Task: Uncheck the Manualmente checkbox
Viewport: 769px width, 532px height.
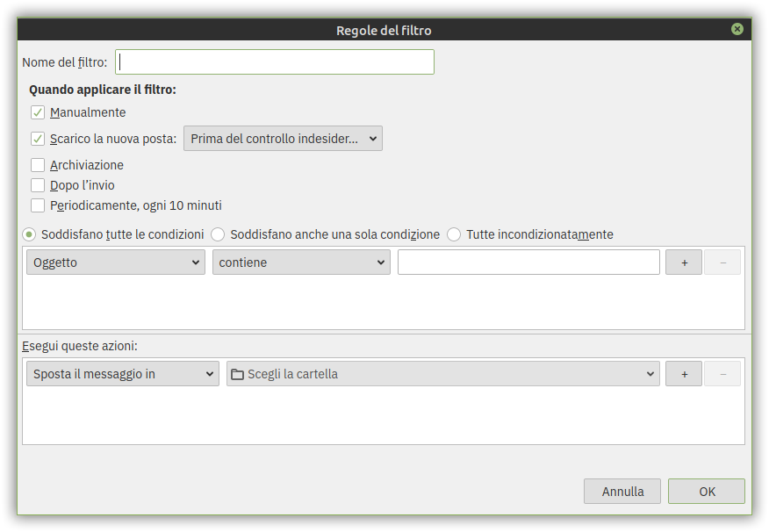Action: pyautogui.click(x=38, y=112)
